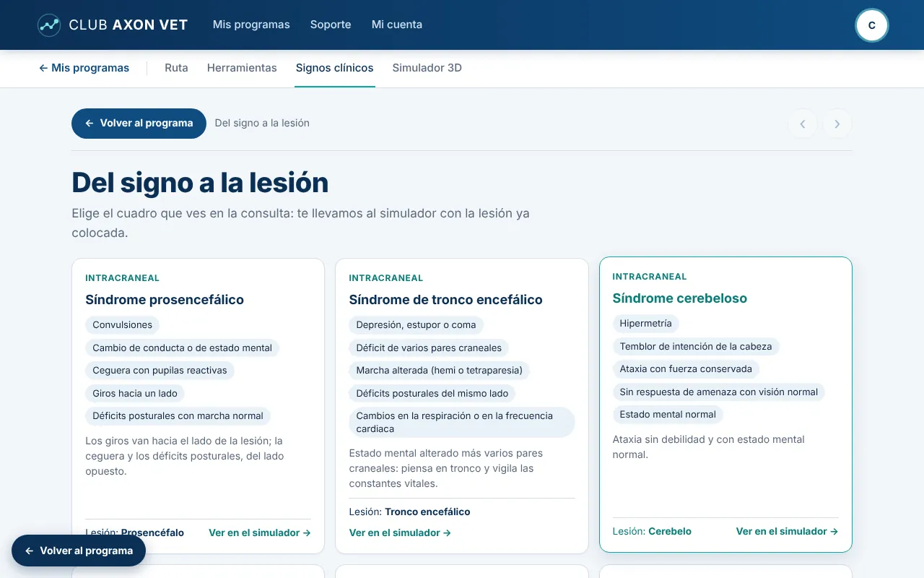The height and width of the screenshot is (578, 924).
Task: Select the Síndrome cerebeloso card title
Action: click(x=680, y=298)
